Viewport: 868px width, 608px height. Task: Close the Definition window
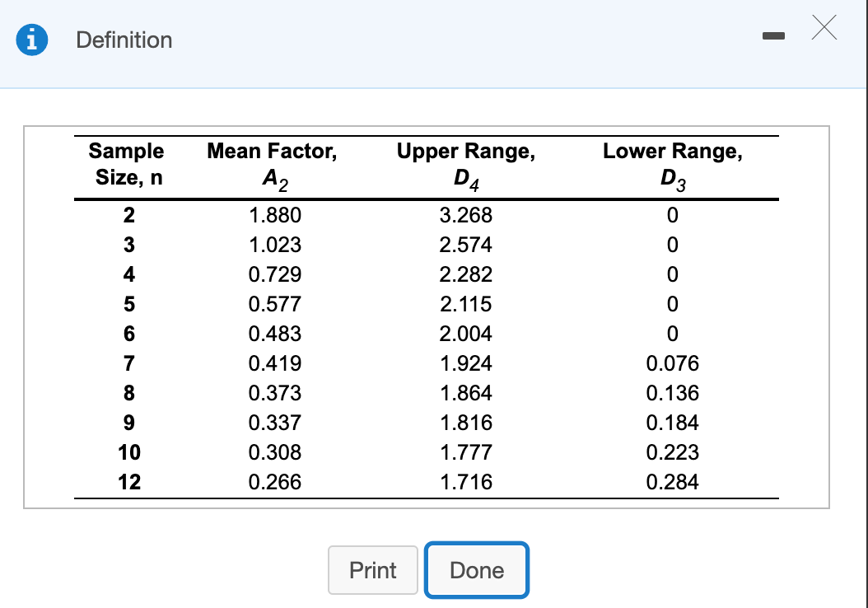coord(824,27)
